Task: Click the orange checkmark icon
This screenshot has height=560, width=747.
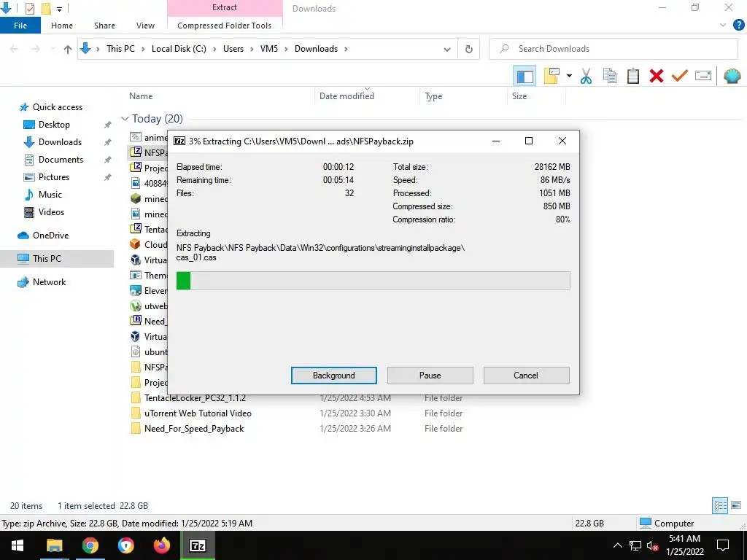Action: click(x=679, y=75)
